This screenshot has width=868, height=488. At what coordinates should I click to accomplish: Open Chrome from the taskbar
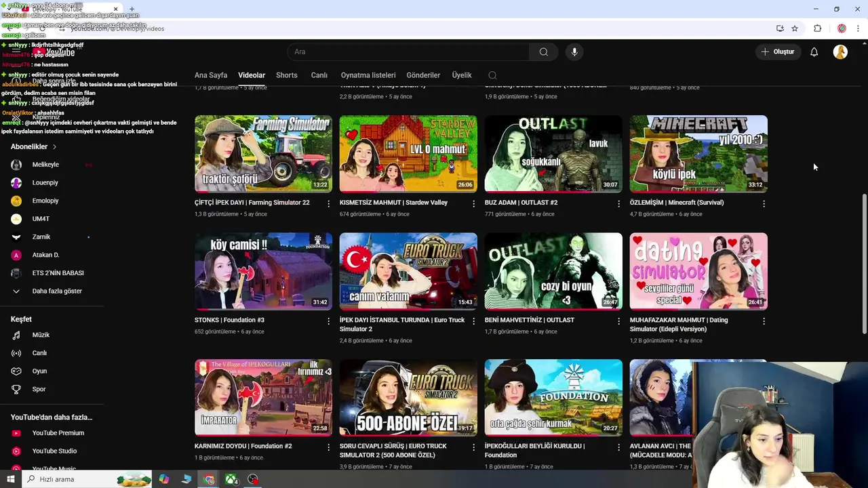click(x=209, y=479)
